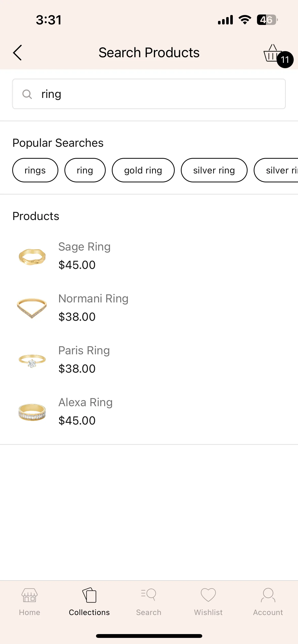Tap the cart badge showing 11 items

285,60
